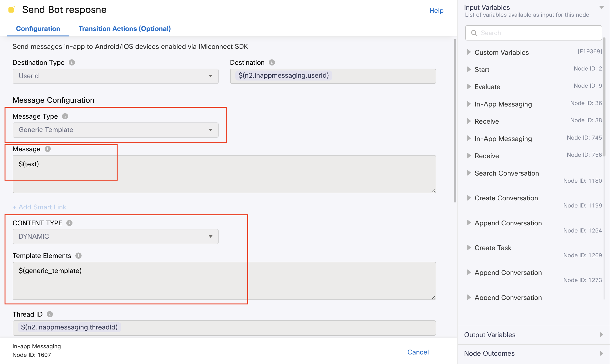Click the Message textarea resize handle

[434, 191]
